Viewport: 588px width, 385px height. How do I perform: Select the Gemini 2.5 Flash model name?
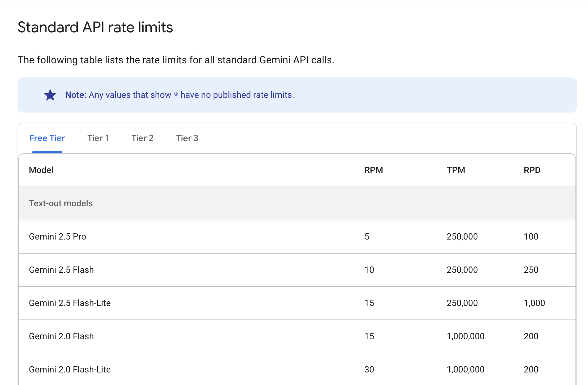pyautogui.click(x=61, y=270)
